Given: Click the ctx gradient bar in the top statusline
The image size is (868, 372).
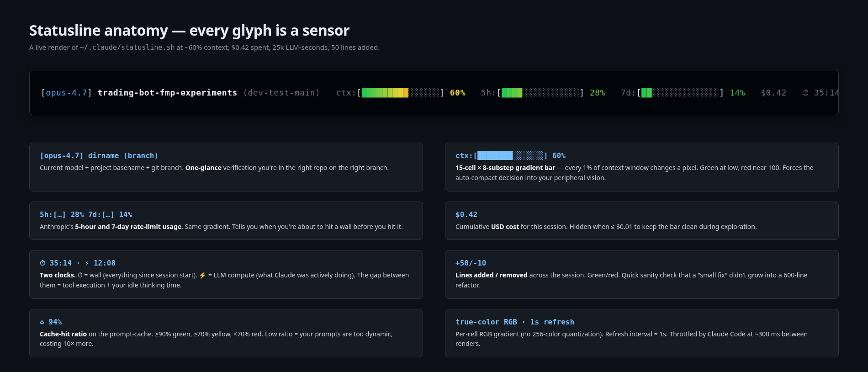Looking at the screenshot, I should tap(400, 93).
